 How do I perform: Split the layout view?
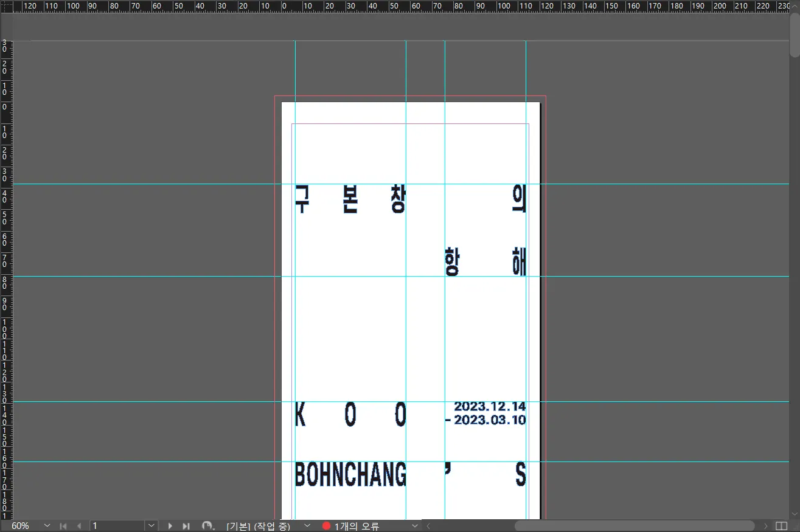(782, 526)
